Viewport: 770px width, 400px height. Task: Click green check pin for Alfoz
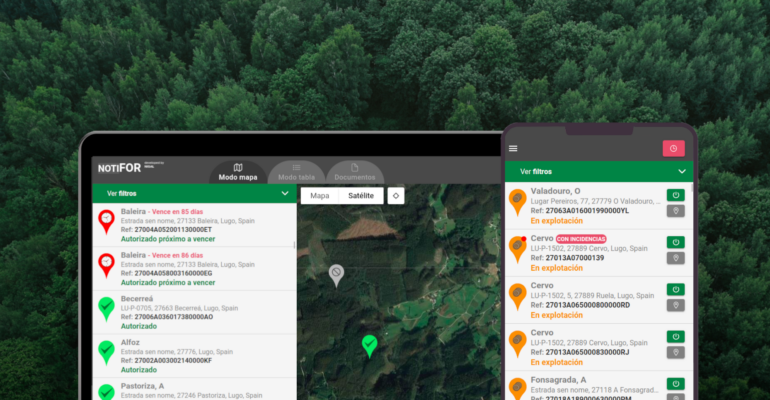107,353
